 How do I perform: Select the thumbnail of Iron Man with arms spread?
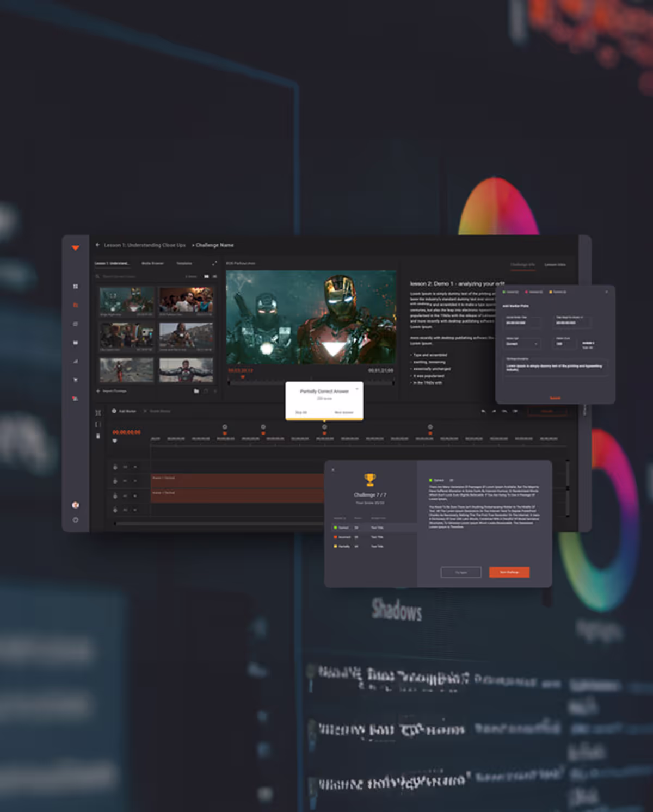[x=186, y=370]
